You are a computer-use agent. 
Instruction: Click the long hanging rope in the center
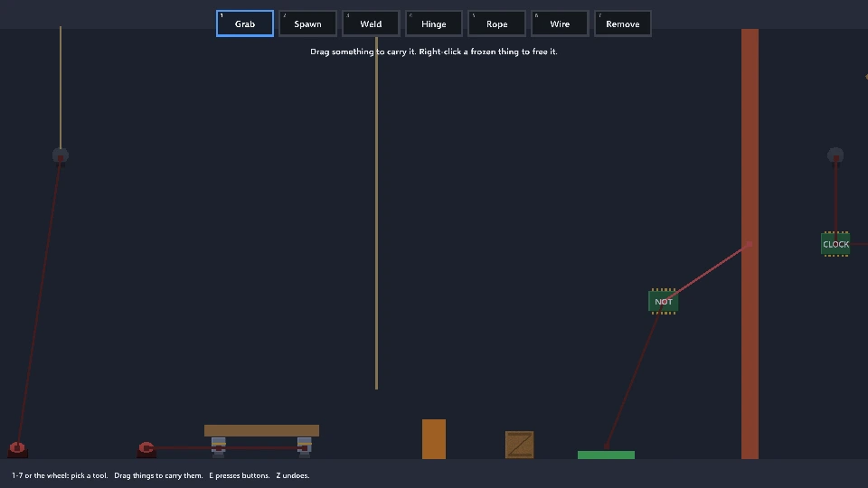pos(376,213)
